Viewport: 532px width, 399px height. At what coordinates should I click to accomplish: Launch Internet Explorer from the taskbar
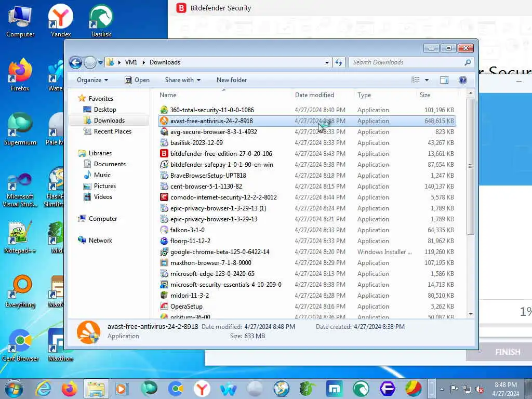coord(44,389)
